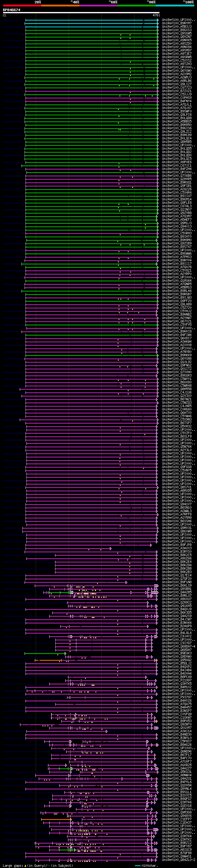Select hit label UniRef100_A7RFF8
Image resolution: width=197 pixels, height=868 pixels.
click(177, 515)
